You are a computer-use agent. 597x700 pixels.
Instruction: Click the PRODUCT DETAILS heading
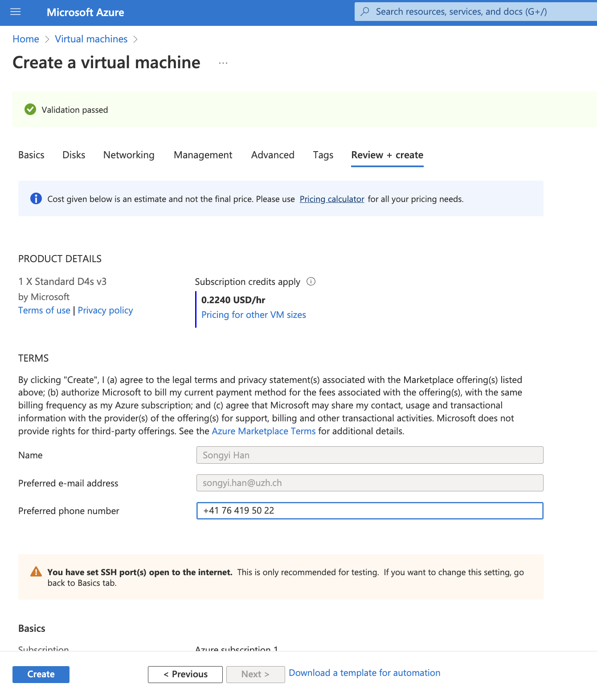[60, 259]
